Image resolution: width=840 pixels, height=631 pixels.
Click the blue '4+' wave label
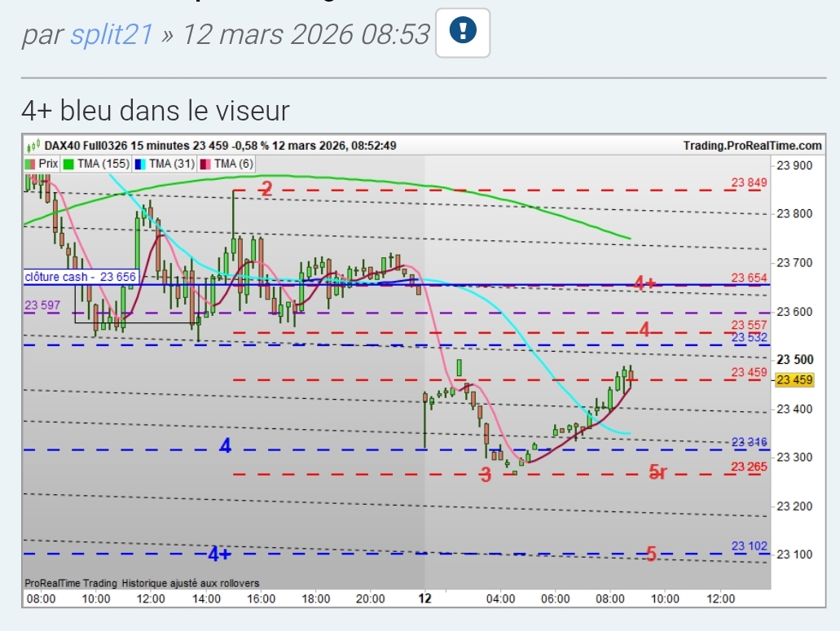220,554
